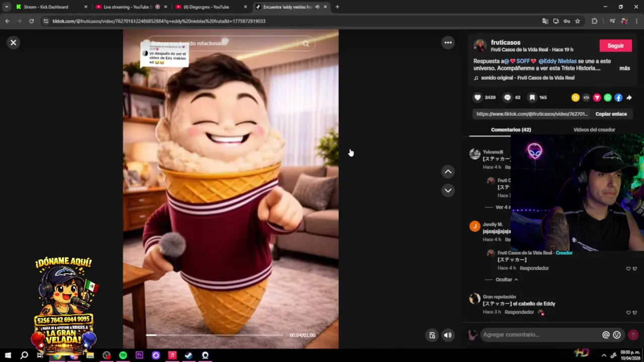Share the video to WhatsApp
The image size is (644, 362).
coord(608,98)
